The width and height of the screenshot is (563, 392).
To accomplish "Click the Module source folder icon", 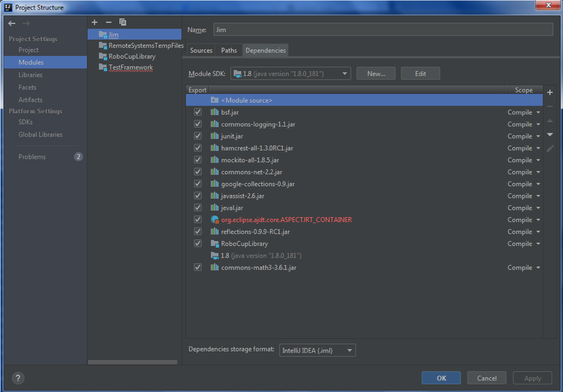I will click(215, 100).
